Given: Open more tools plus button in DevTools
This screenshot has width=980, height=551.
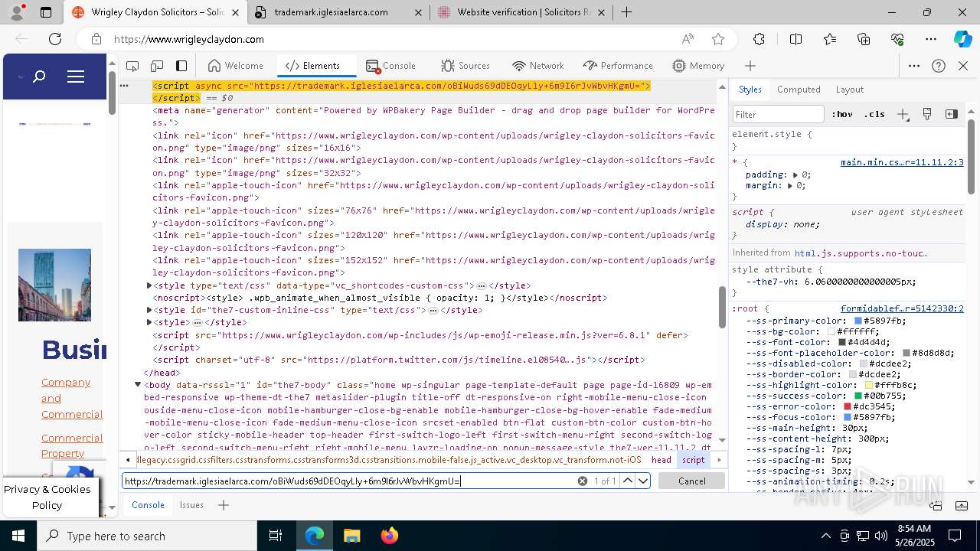Looking at the screenshot, I should 750,66.
